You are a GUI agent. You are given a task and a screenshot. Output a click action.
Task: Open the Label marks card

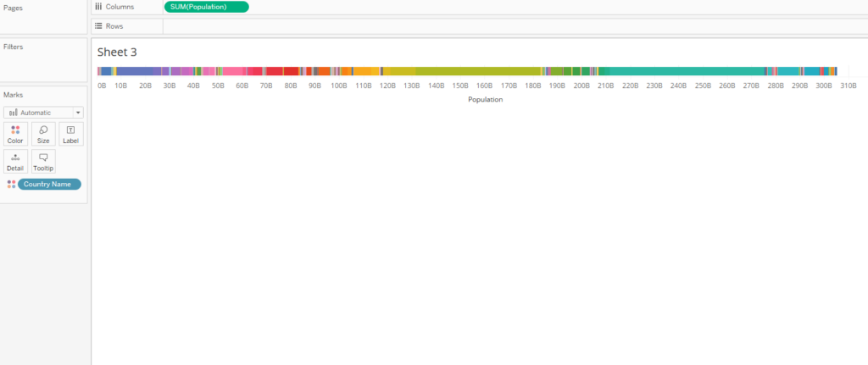click(x=71, y=134)
